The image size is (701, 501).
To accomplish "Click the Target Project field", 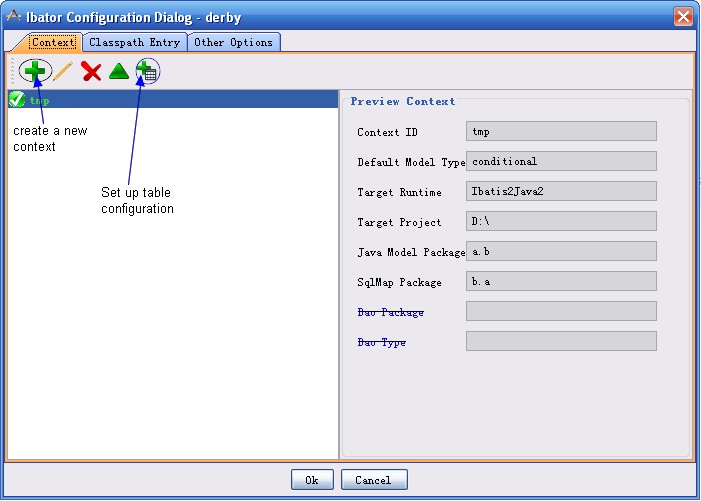I will coord(561,221).
